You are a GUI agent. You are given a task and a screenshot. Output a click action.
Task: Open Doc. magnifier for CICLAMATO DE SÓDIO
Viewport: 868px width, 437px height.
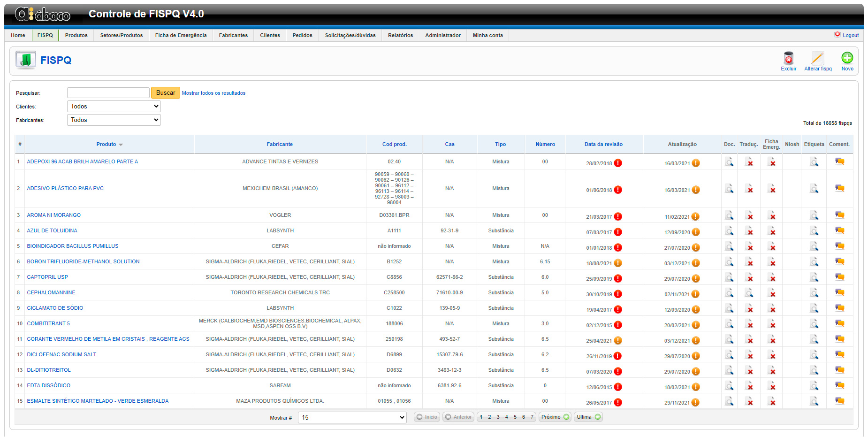pos(729,308)
